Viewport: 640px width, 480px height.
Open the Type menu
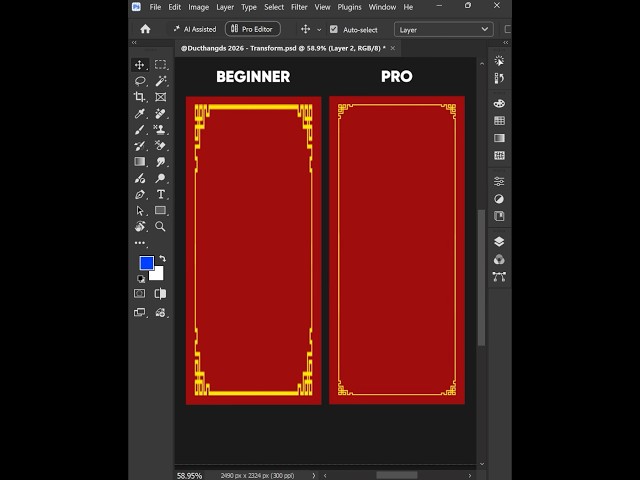249,7
